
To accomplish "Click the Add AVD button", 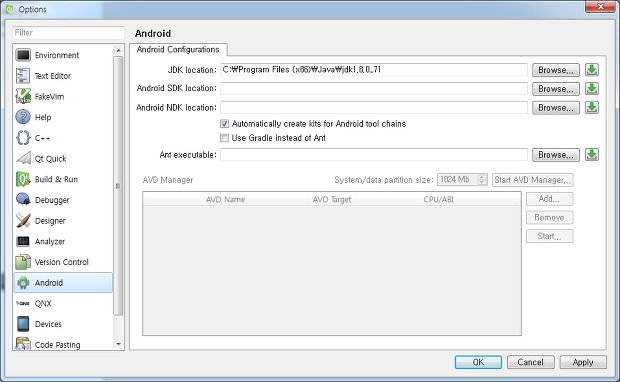I will 549,199.
